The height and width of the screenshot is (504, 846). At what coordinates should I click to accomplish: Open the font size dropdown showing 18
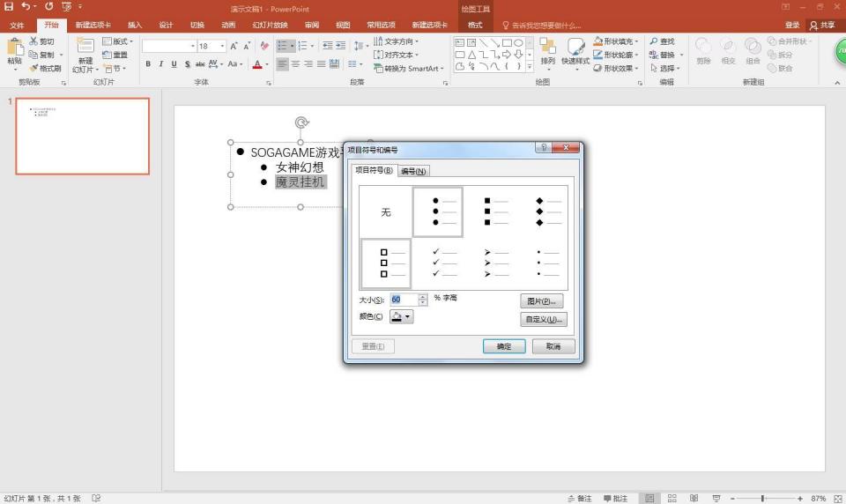point(221,46)
